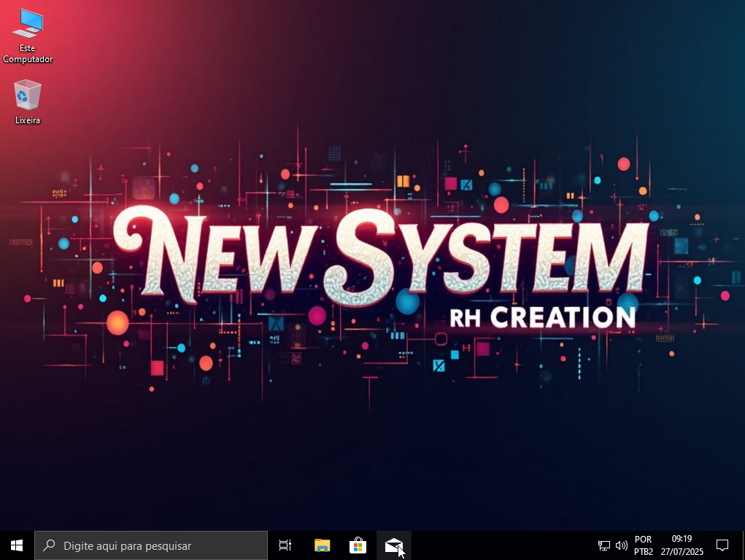Click the 'Este Computador' label text
Screen dimensions: 745x560
click(x=28, y=54)
